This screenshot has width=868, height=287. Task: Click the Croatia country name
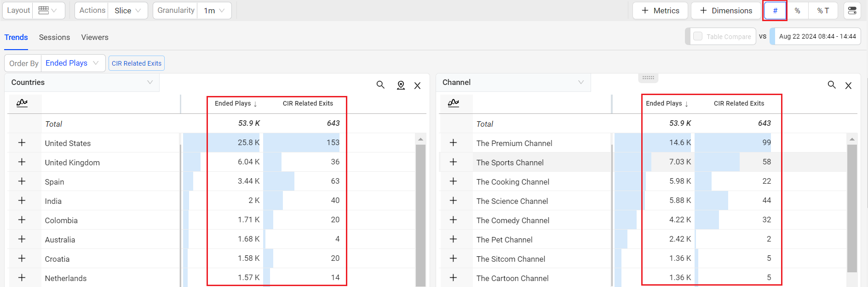click(x=57, y=259)
